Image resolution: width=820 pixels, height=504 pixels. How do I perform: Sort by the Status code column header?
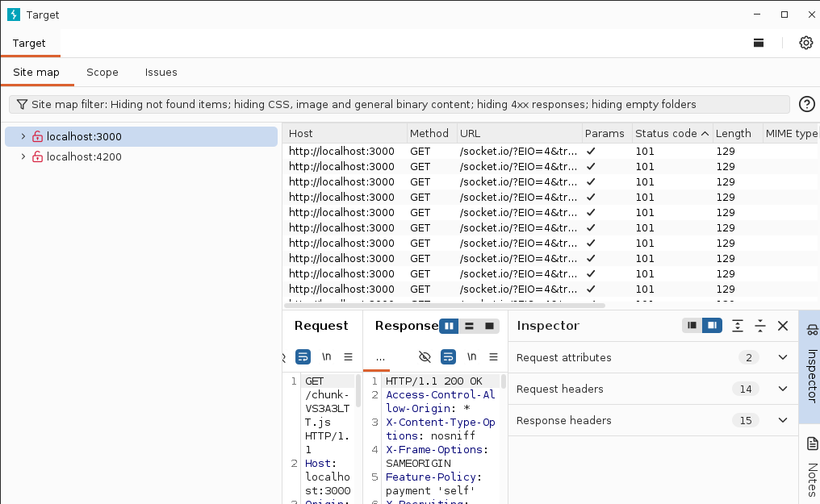tap(672, 134)
